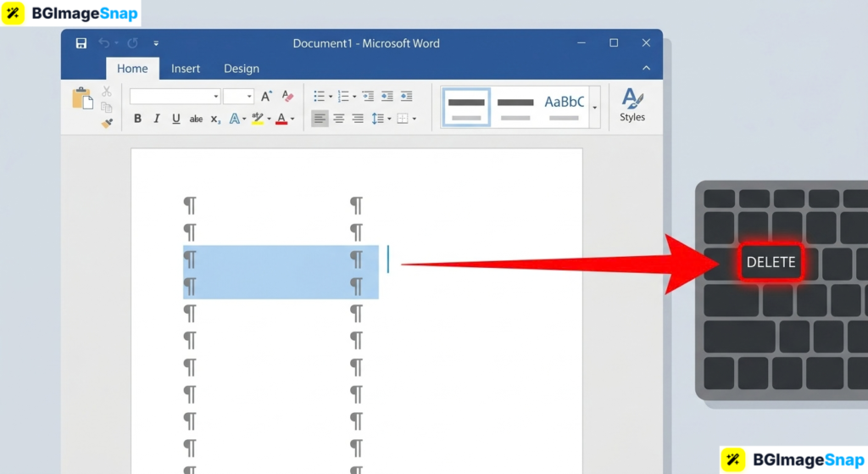Screen dimensions: 868x474
Task: Toggle strikethrough on the selection
Action: point(196,119)
